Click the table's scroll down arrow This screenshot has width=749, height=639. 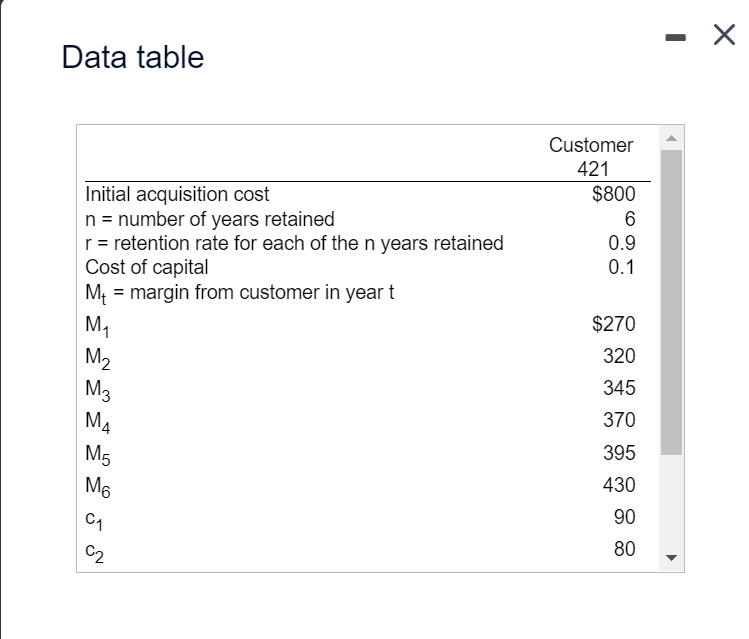tap(672, 559)
